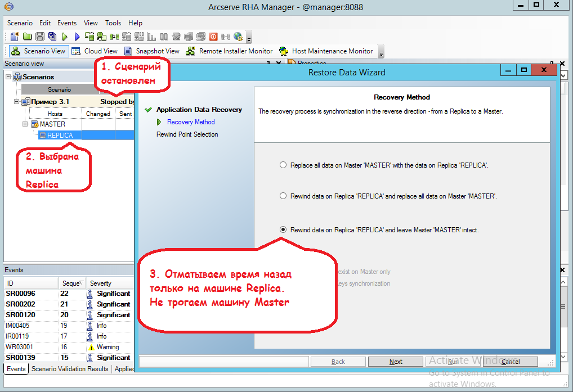This screenshot has width=573, height=392.
Task: Open Remote Installer Monitor
Action: pos(230,51)
